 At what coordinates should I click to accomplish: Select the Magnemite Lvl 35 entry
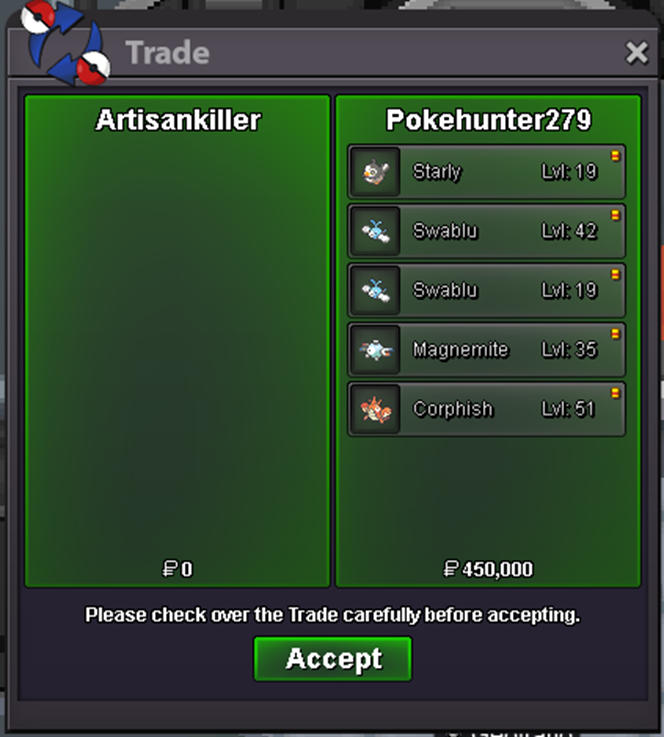click(486, 350)
